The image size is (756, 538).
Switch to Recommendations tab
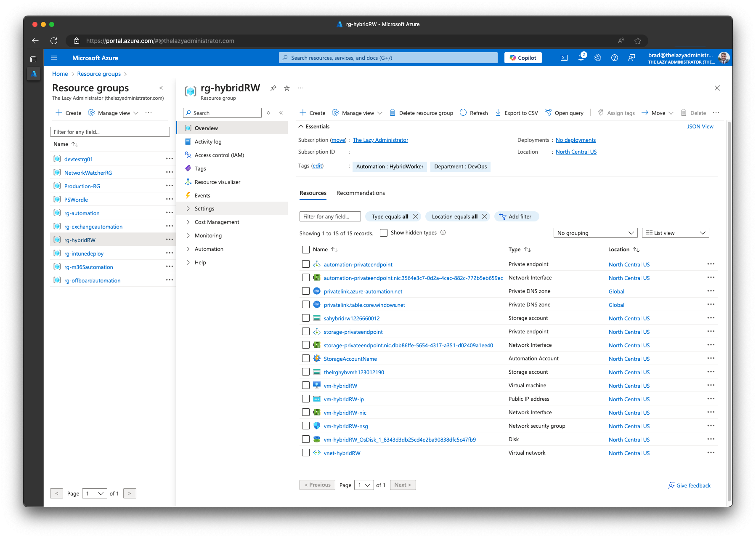coord(361,193)
